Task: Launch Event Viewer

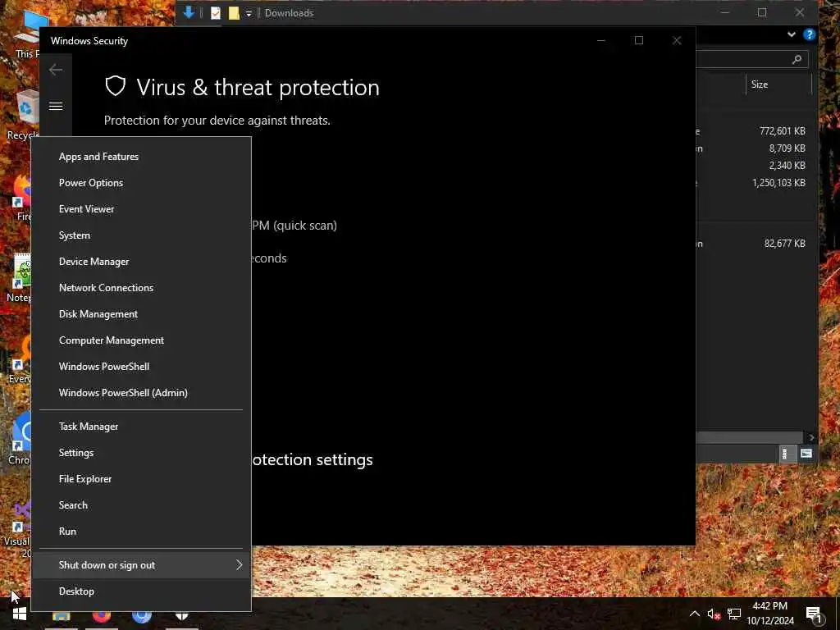Action: tap(141, 209)
